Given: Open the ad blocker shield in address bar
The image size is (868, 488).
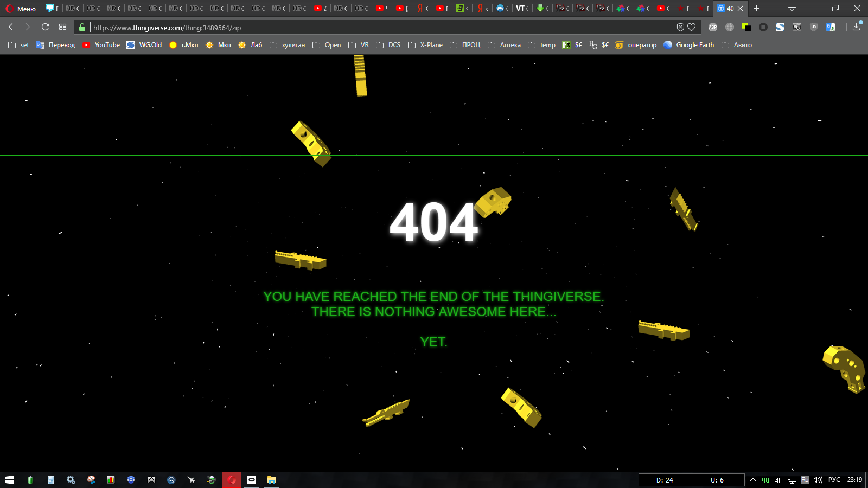Looking at the screenshot, I should [x=680, y=27].
